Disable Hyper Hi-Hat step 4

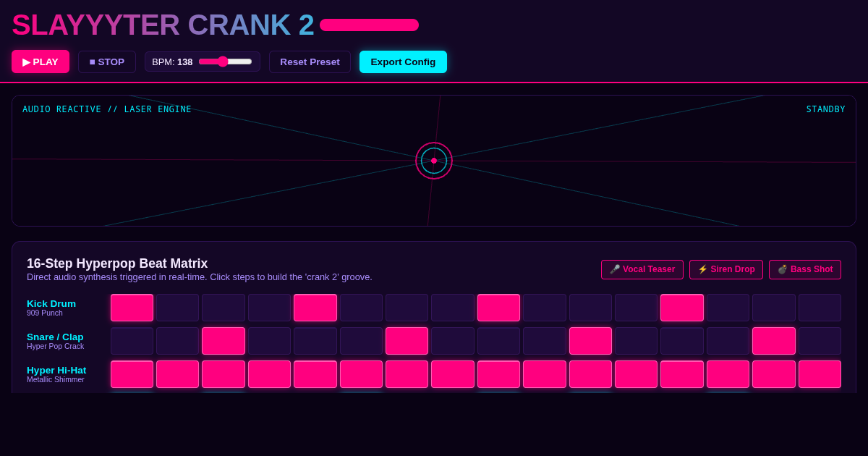click(269, 374)
